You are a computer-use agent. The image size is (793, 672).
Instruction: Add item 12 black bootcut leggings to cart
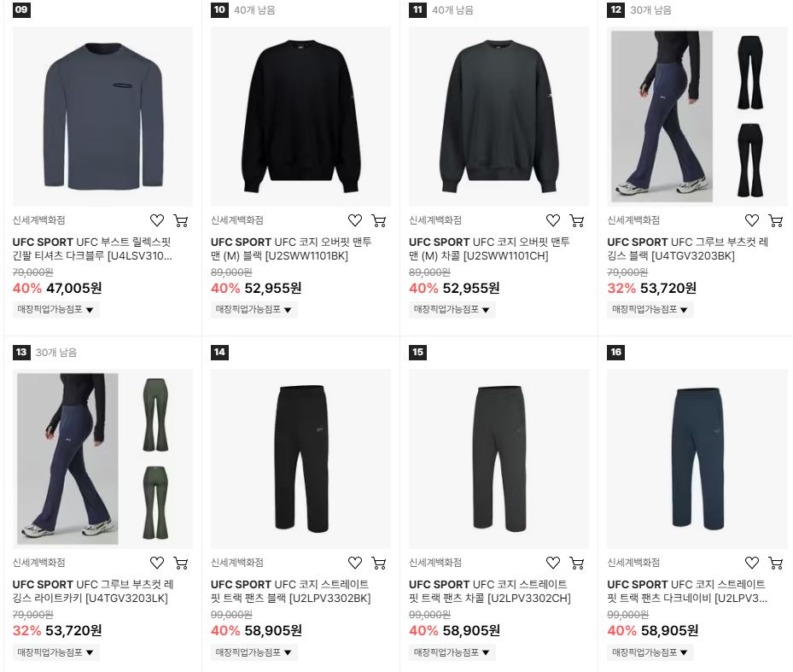click(x=775, y=220)
